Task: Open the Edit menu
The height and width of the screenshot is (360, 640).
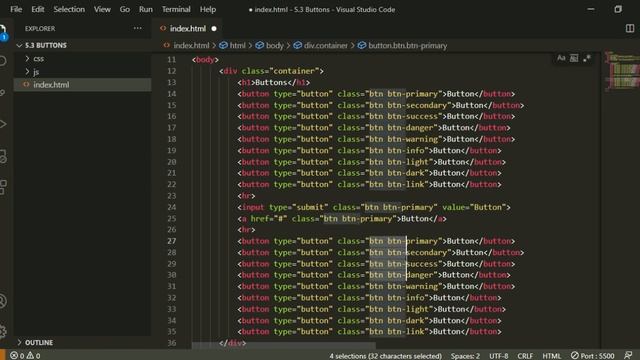Action: tap(38, 9)
